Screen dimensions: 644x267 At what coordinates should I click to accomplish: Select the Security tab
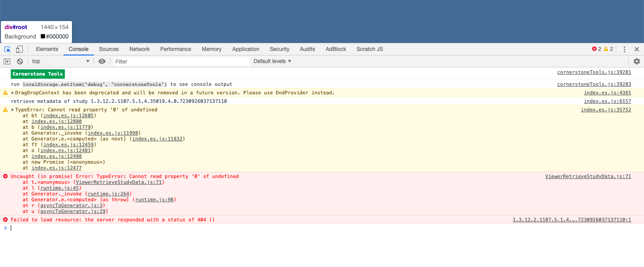click(280, 49)
